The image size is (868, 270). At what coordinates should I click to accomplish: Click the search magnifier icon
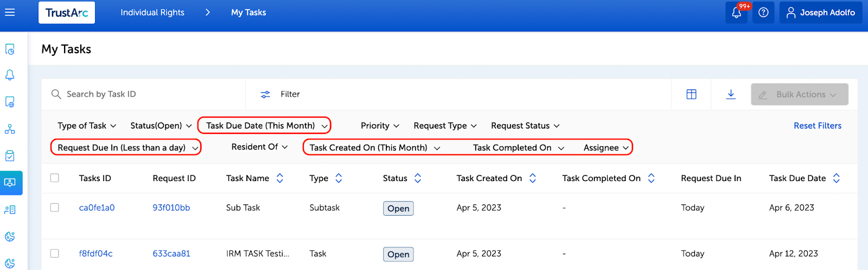56,94
